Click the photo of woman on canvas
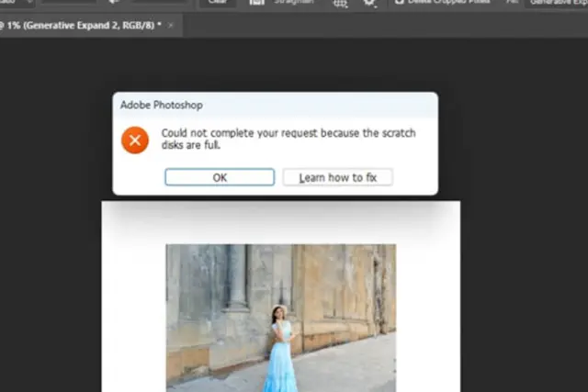588x392 pixels. click(x=281, y=318)
